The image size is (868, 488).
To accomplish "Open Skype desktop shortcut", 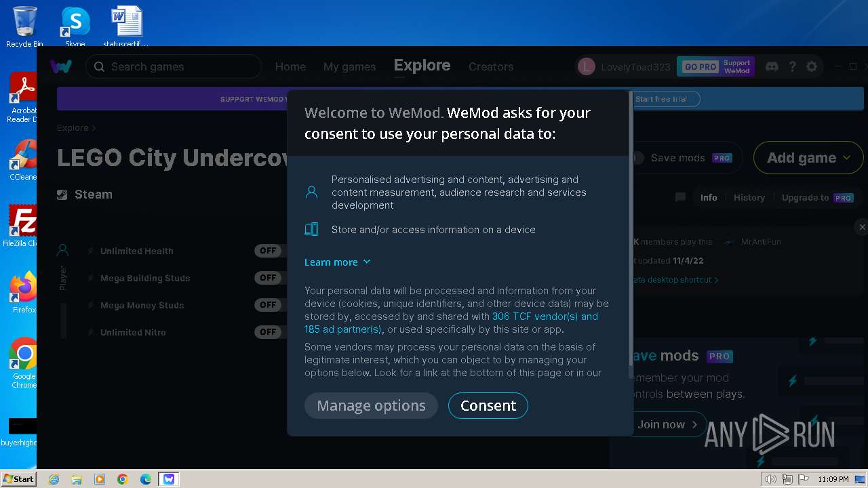I will tap(75, 27).
